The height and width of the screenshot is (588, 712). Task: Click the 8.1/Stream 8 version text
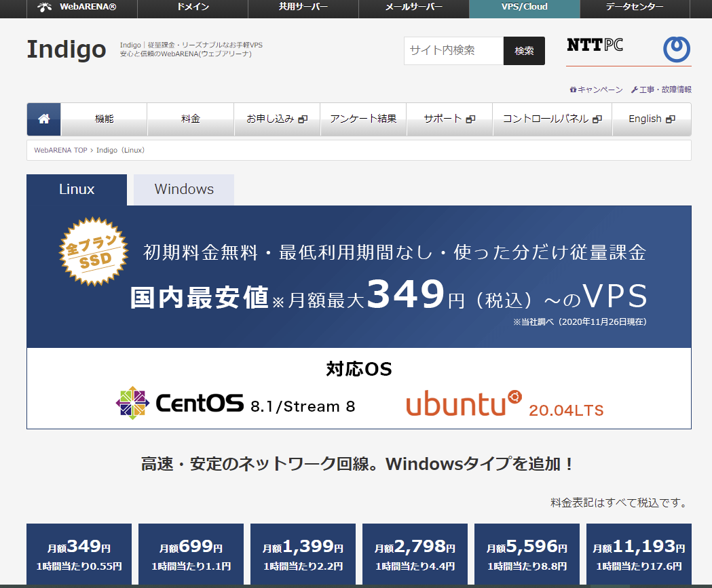303,406
